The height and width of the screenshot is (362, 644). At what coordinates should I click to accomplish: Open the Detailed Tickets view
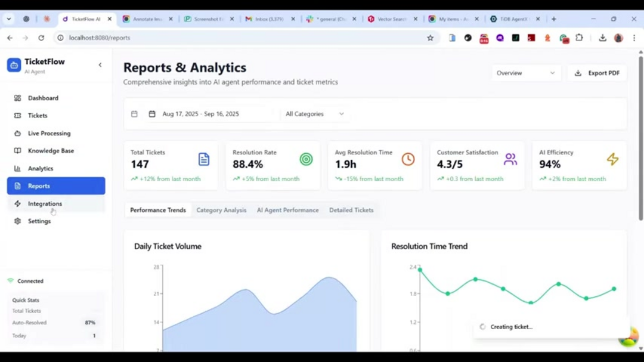coord(351,210)
